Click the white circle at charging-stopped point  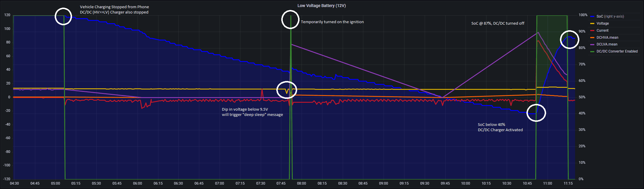(x=63, y=16)
